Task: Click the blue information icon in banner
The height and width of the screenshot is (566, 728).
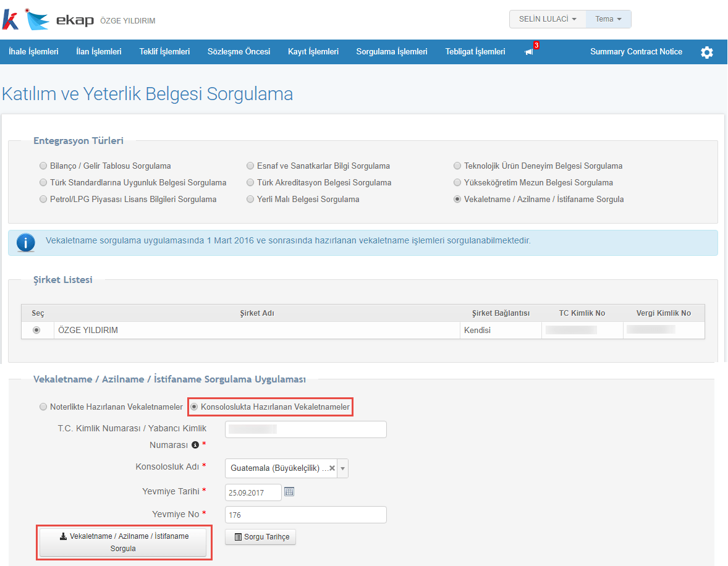Action: (25, 242)
